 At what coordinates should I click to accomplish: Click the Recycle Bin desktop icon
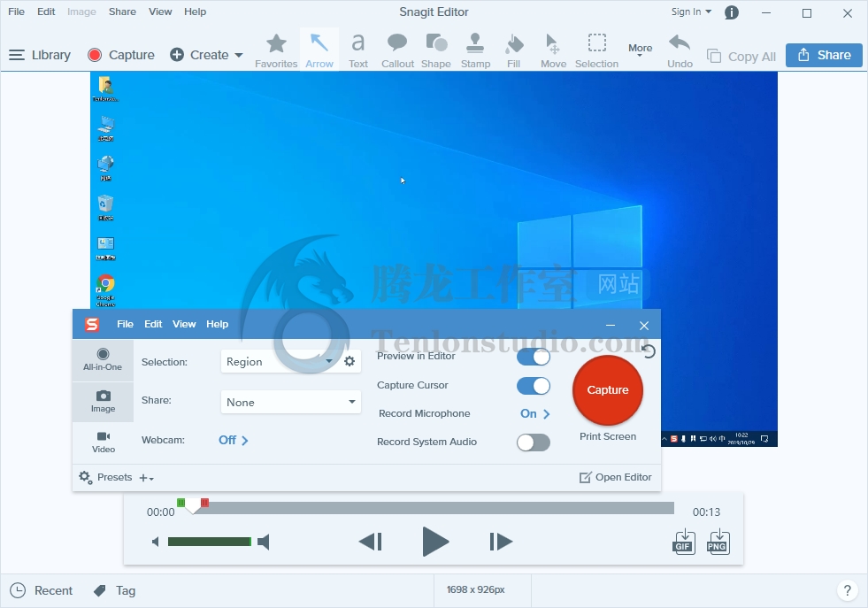[x=105, y=208]
